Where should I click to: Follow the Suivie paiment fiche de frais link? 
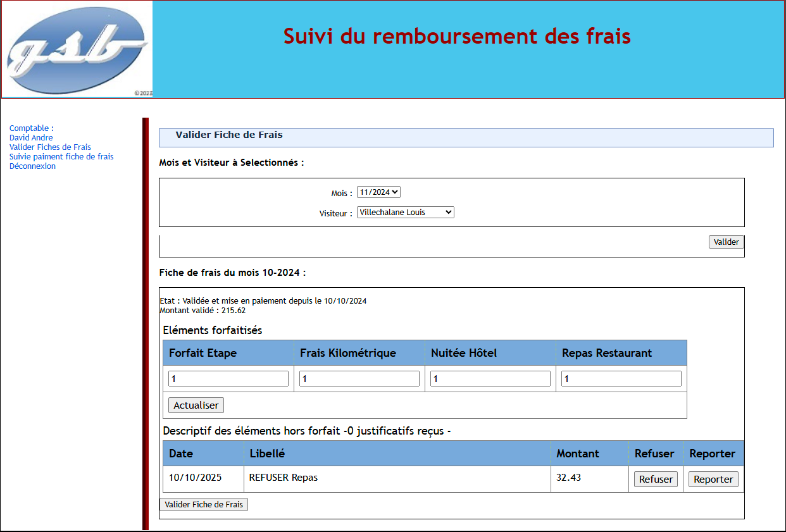[x=61, y=156]
